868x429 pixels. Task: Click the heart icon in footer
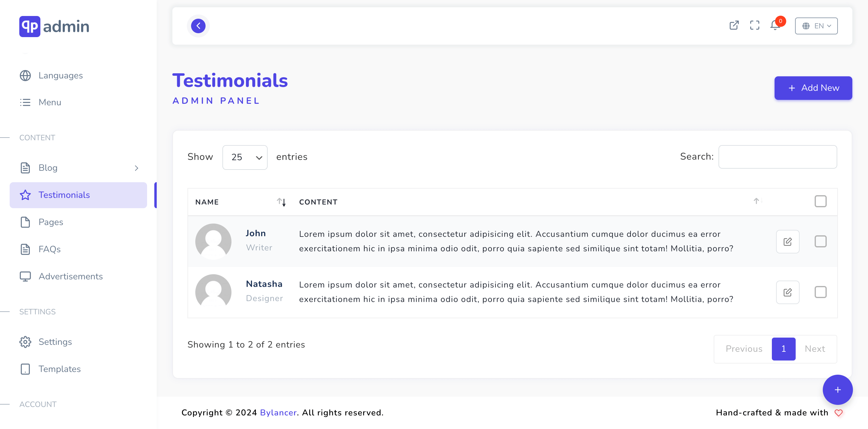point(838,413)
